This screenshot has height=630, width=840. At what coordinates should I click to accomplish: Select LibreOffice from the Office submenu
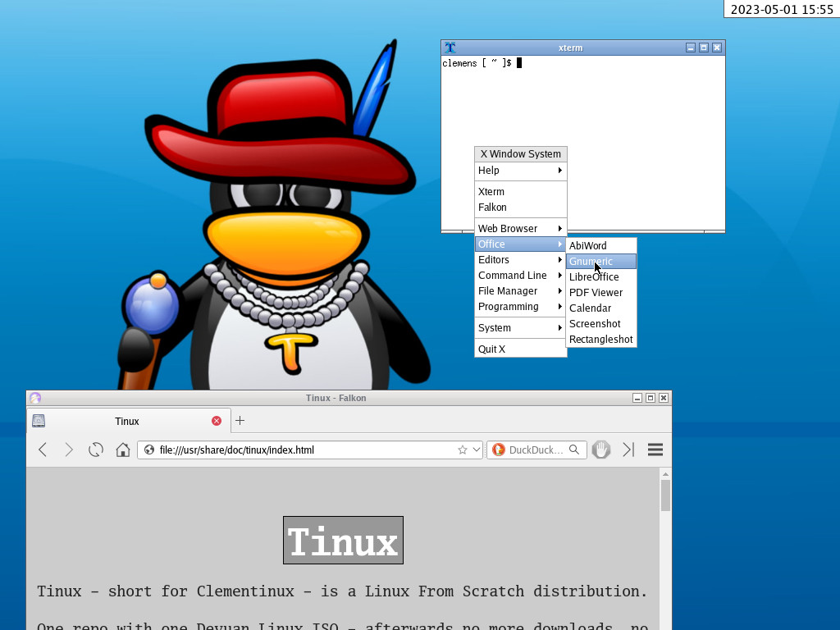click(x=594, y=277)
